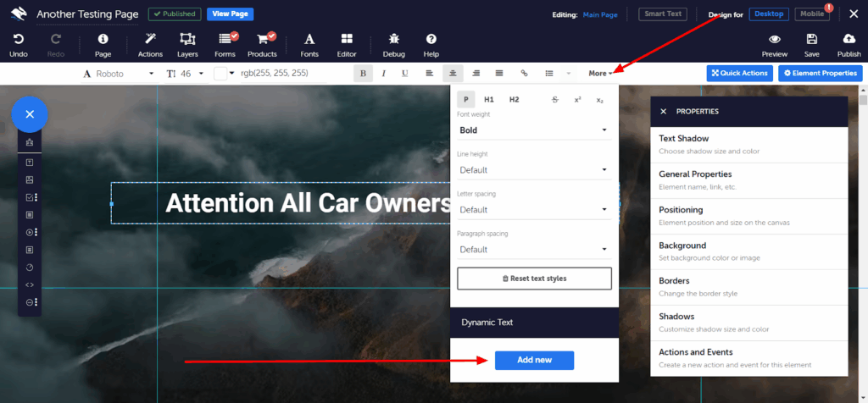Select the Attention All Car Owners headline
The image size is (868, 403).
(x=307, y=203)
